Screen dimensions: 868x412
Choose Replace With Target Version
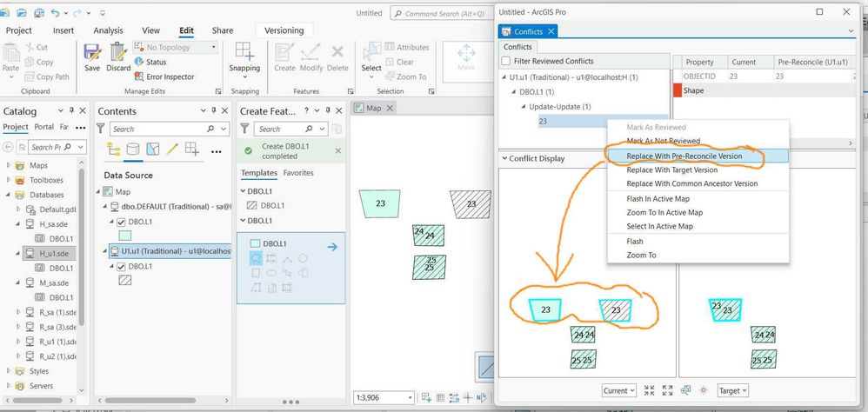tap(671, 169)
